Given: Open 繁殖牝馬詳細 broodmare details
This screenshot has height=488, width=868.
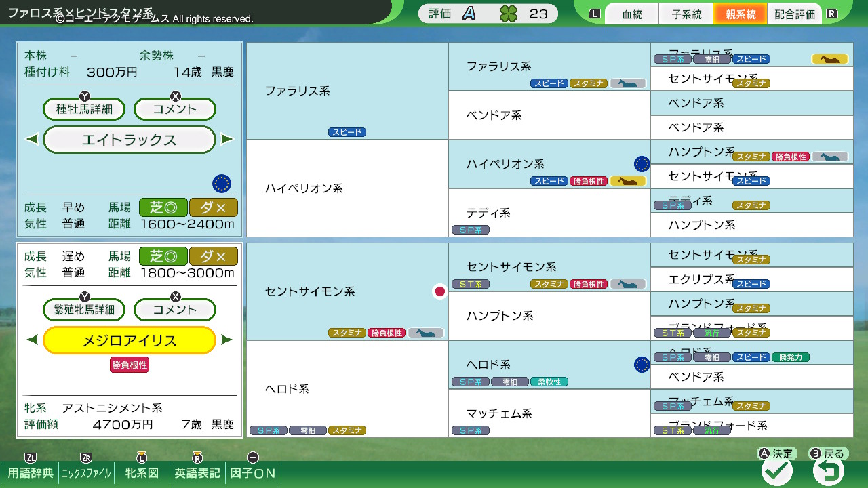Looking at the screenshot, I should point(85,310).
